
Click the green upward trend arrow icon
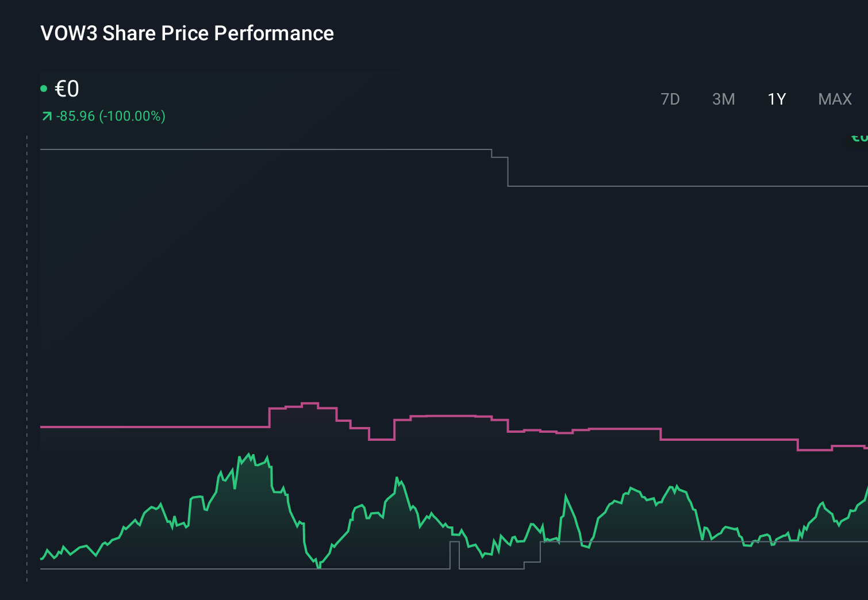click(x=46, y=116)
